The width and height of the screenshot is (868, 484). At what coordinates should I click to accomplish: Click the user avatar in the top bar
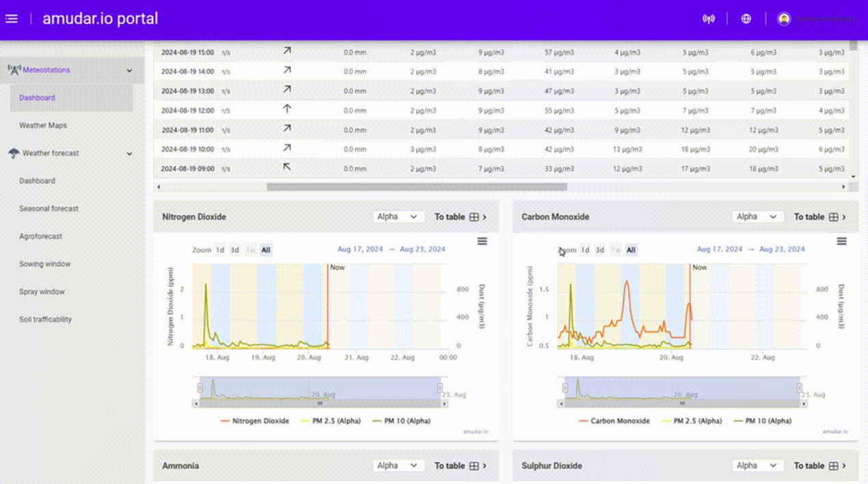pyautogui.click(x=785, y=18)
